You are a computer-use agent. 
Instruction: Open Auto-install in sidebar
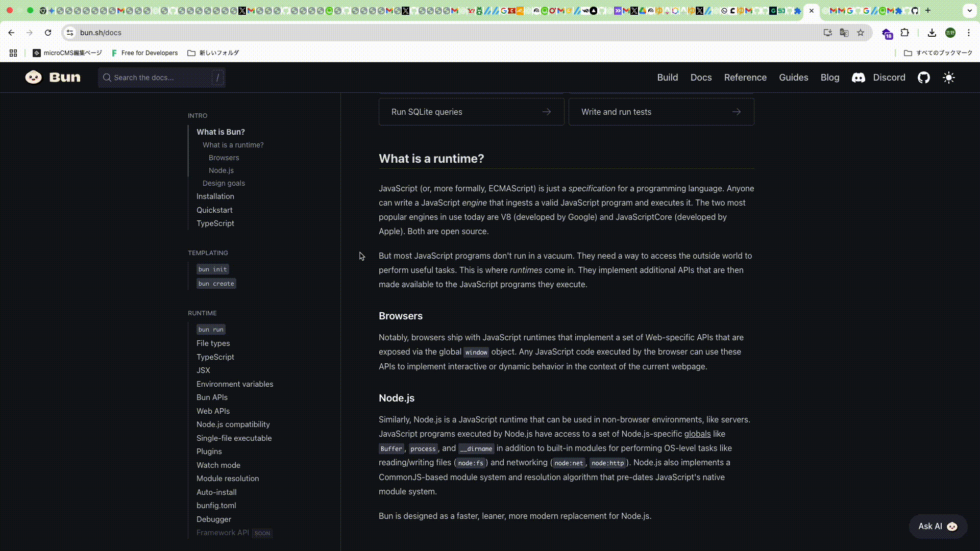216,492
